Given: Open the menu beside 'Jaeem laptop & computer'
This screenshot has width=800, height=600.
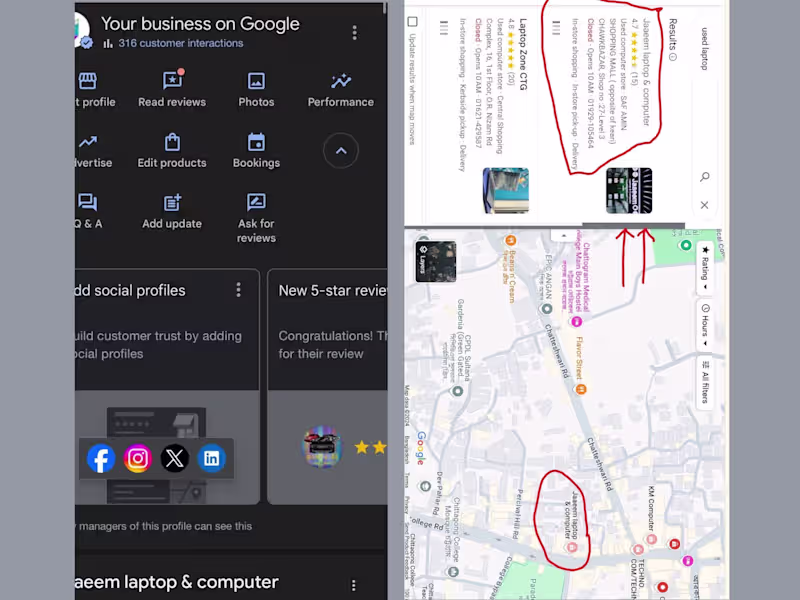Looking at the screenshot, I should click(355, 582).
